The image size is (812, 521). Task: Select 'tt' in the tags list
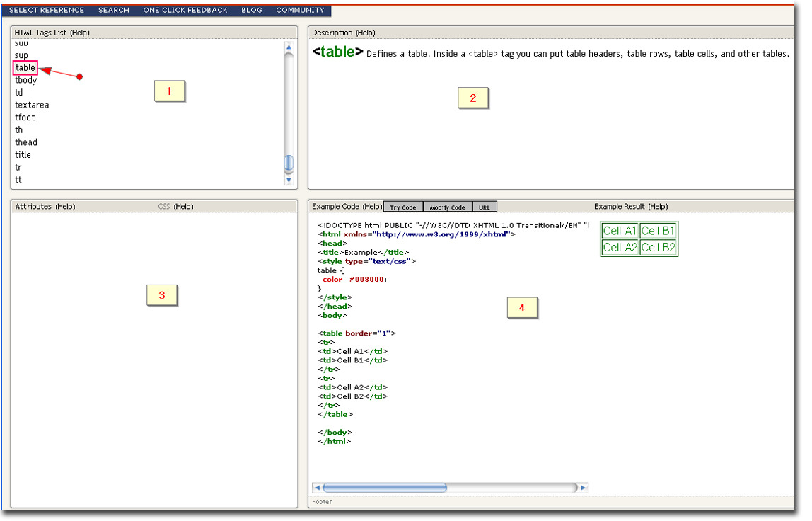pyautogui.click(x=18, y=180)
